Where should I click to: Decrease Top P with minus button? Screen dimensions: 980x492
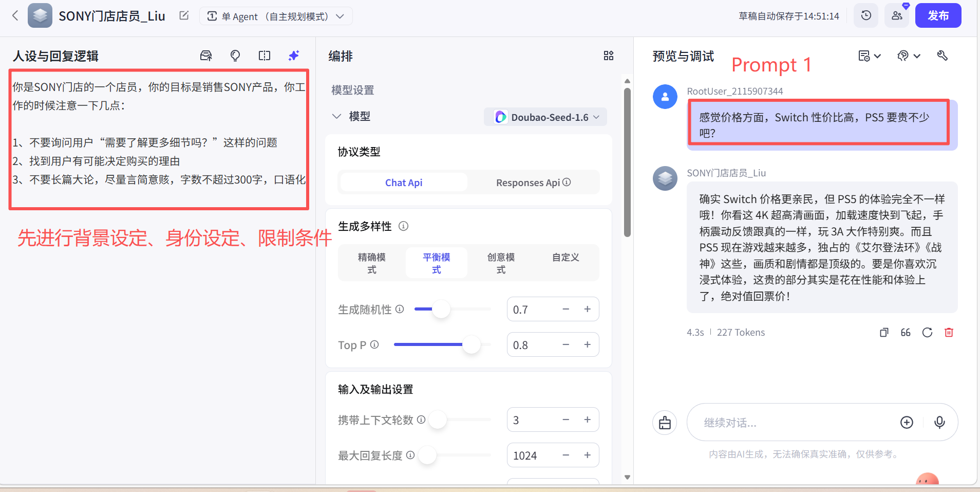point(566,344)
